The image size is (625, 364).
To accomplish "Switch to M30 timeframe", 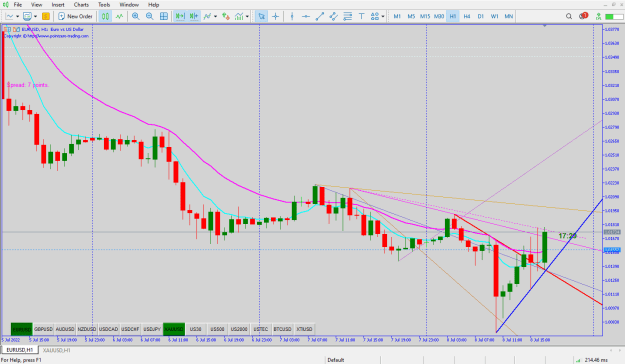I will pyautogui.click(x=439, y=16).
